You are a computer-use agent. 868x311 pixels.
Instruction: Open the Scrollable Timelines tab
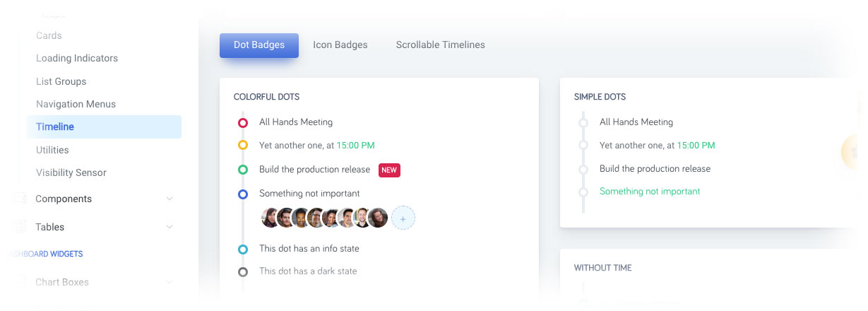coord(440,45)
